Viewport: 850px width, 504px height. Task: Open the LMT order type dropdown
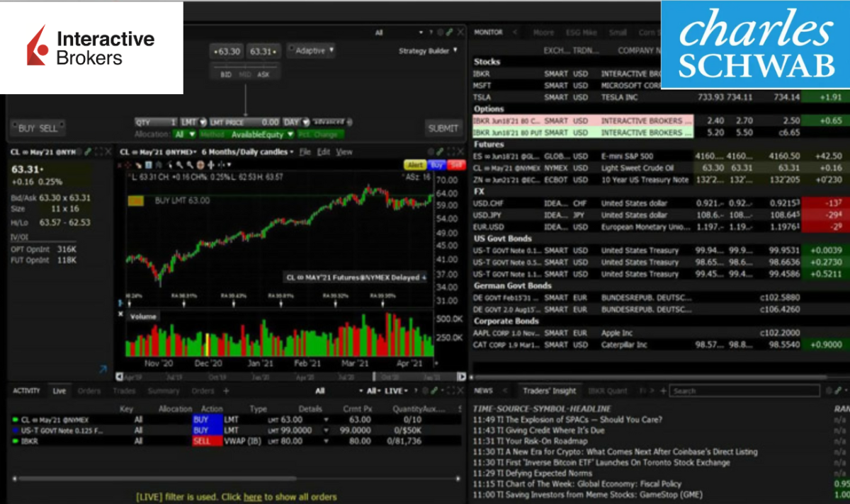click(x=193, y=122)
